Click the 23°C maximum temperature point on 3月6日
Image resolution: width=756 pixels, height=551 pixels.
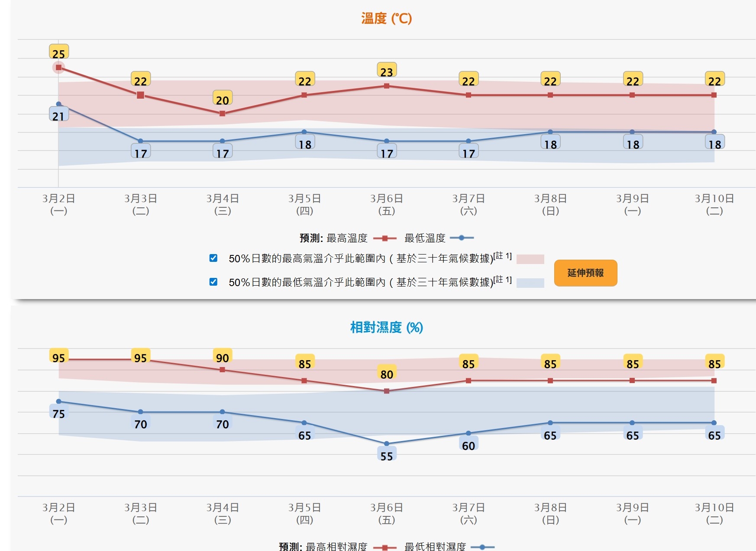(x=386, y=86)
